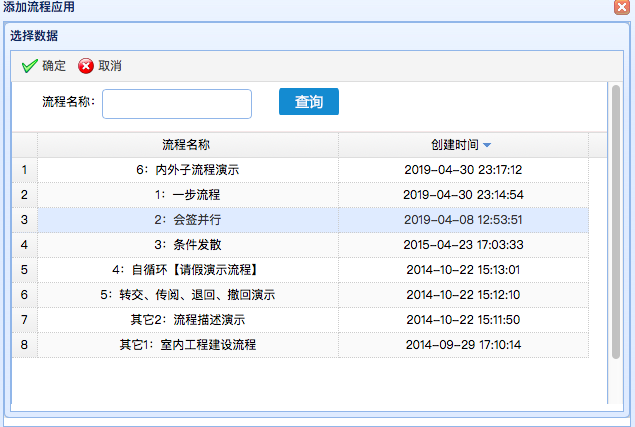Click date cell 2019-04-30 23:14:54

[x=463, y=195]
